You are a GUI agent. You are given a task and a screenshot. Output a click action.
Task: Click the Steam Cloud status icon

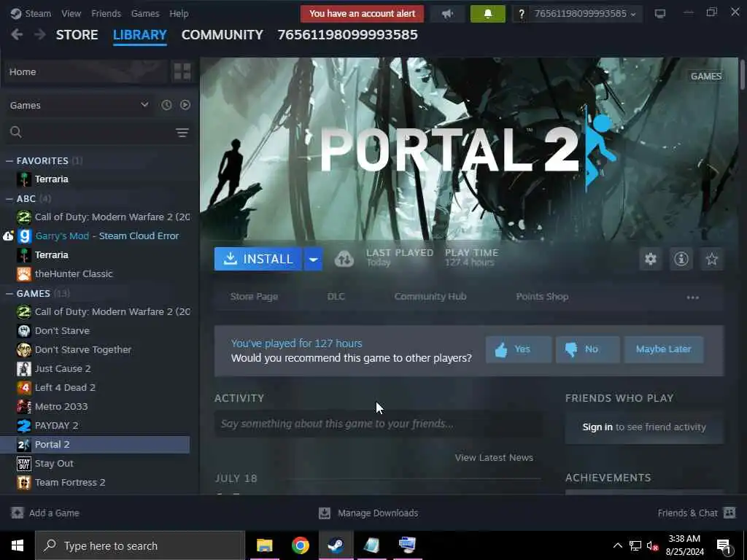coord(344,259)
